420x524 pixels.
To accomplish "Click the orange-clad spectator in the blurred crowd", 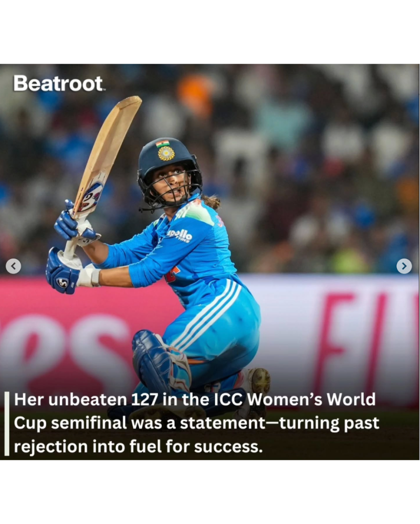I will 196,95.
